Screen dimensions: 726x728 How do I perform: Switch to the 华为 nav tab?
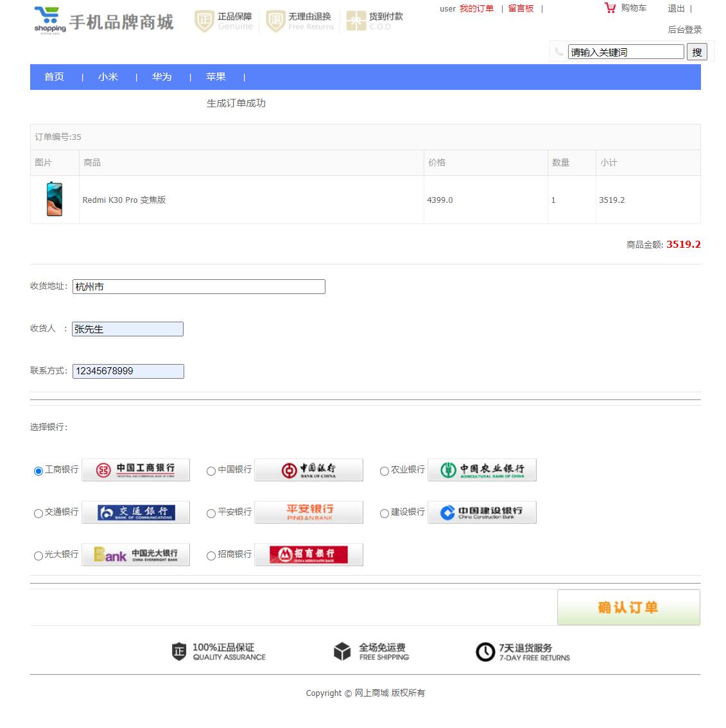click(x=162, y=76)
